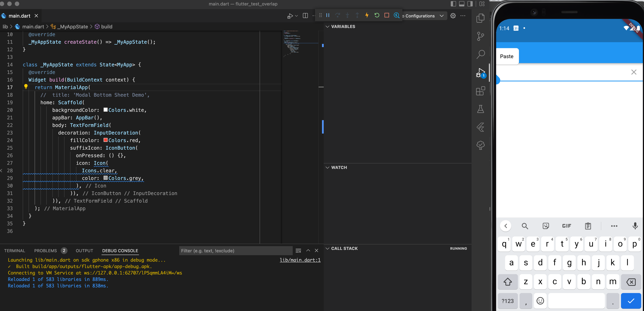Image resolution: width=644 pixels, height=311 pixels.
Task: Hot reload the Flutter app
Action: (x=367, y=15)
